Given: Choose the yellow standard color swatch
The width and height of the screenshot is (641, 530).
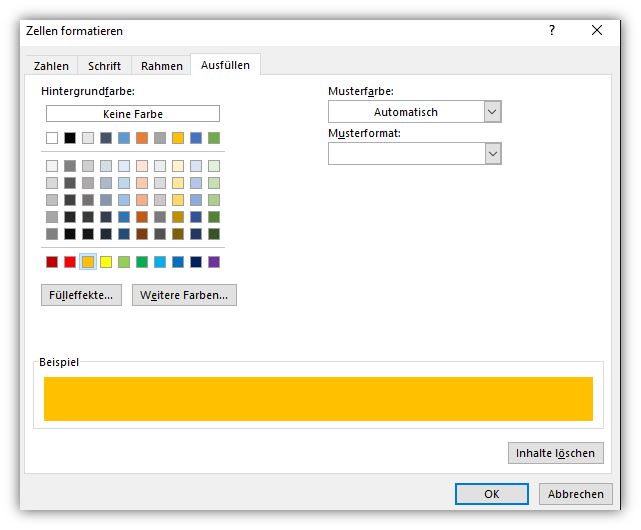Looking at the screenshot, I should pyautogui.click(x=106, y=262).
